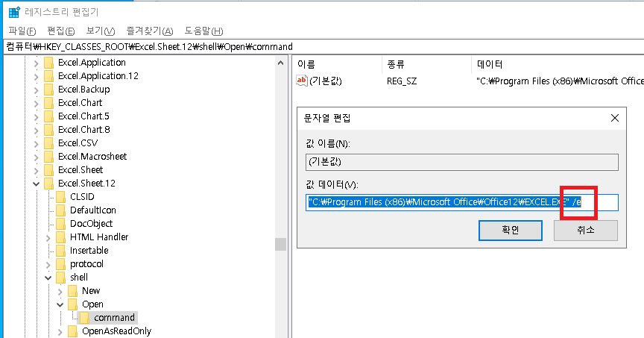
Task: Select the DocObject key label
Action: coord(91,224)
